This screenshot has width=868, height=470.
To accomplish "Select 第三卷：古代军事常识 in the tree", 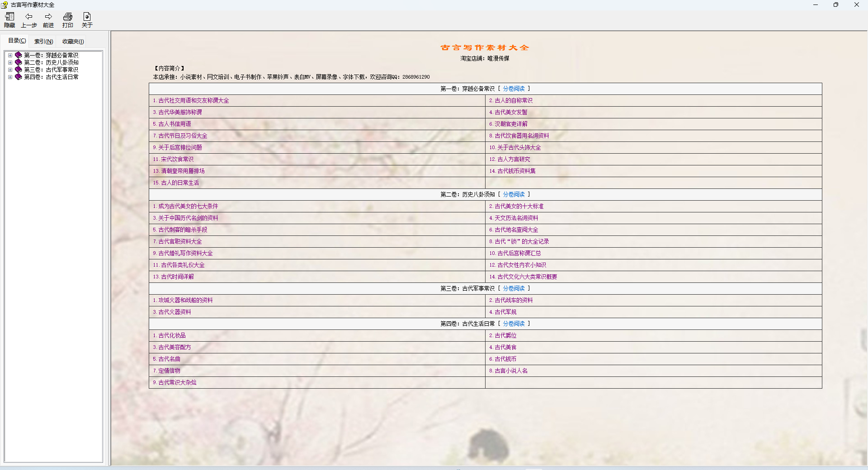I will click(x=51, y=70).
